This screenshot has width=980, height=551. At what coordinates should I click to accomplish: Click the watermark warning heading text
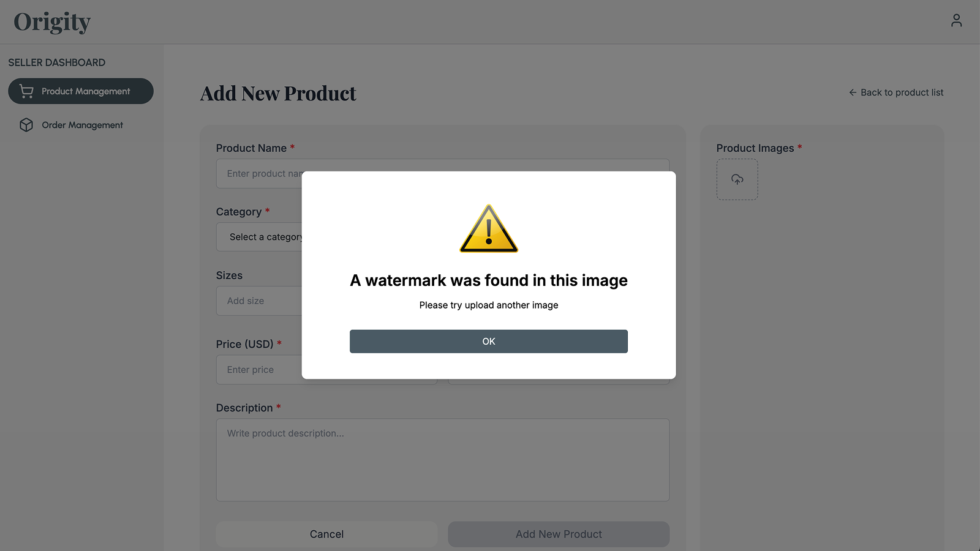point(489,280)
